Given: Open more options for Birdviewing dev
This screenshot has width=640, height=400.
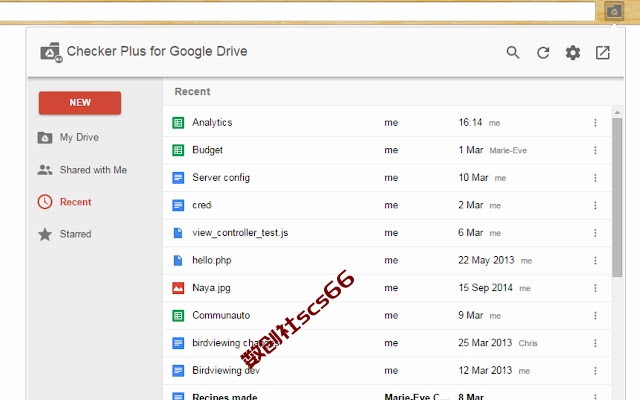Looking at the screenshot, I should (595, 371).
